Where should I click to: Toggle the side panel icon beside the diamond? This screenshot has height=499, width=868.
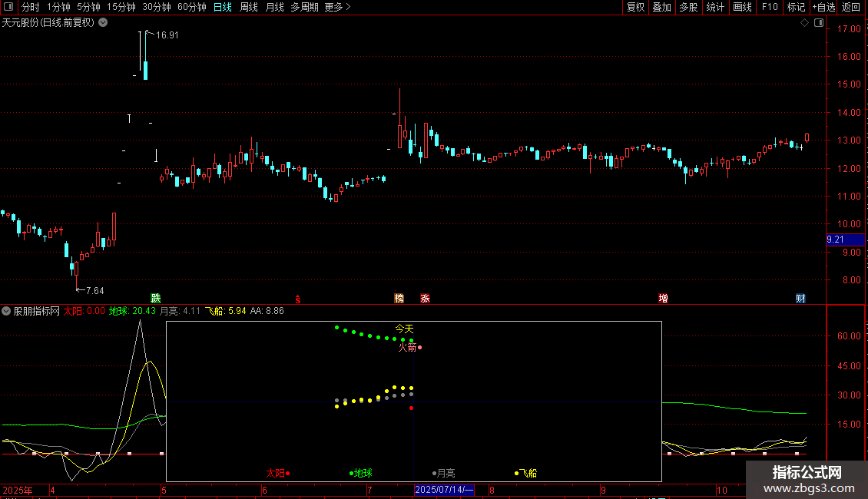[x=819, y=23]
